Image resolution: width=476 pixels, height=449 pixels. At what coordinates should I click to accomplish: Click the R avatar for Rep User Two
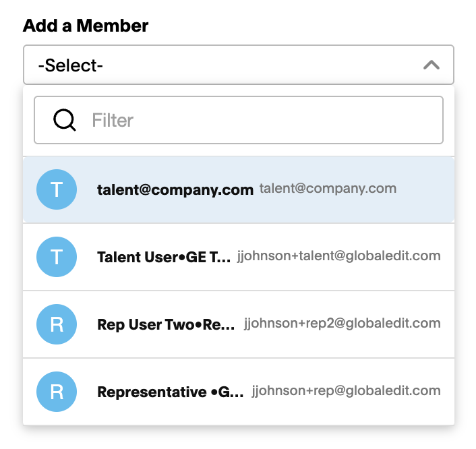point(57,324)
